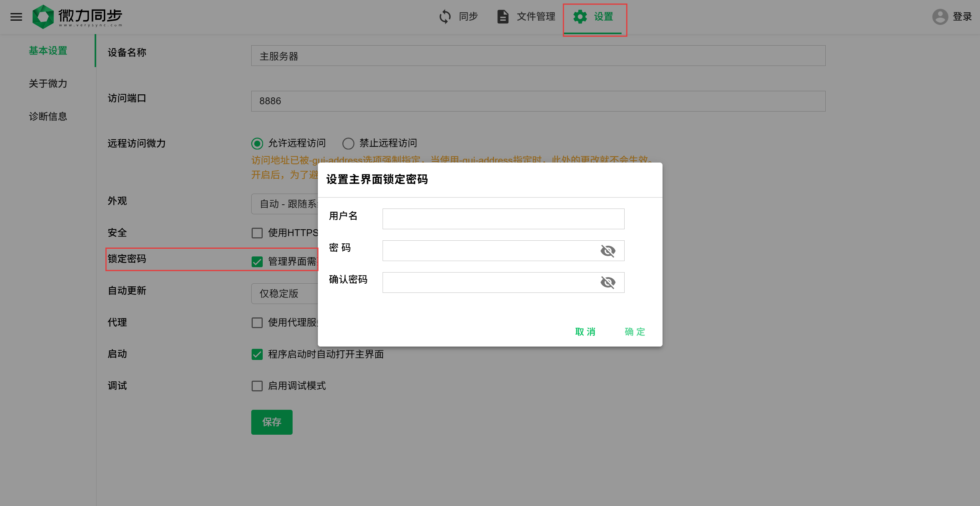The image size is (980, 506).
Task: Open 关于微力 sidebar item
Action: tap(48, 84)
